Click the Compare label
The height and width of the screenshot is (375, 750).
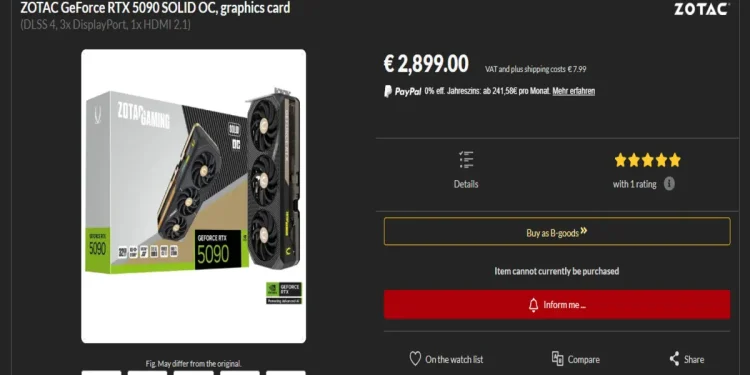(x=584, y=359)
